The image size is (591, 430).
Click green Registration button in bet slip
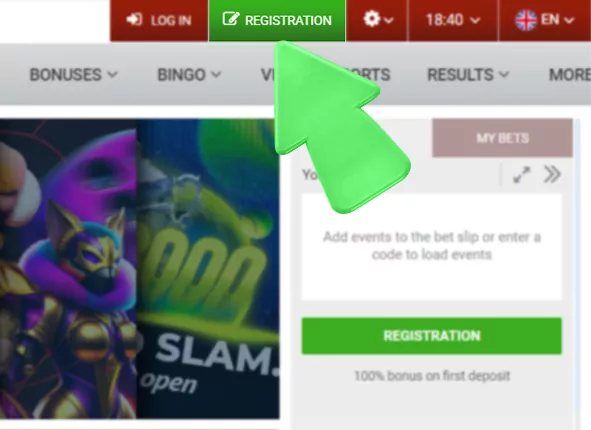(432, 336)
